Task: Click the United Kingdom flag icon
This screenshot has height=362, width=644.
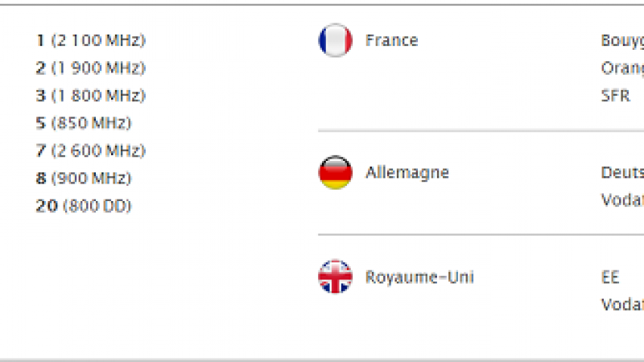Action: tap(335, 278)
